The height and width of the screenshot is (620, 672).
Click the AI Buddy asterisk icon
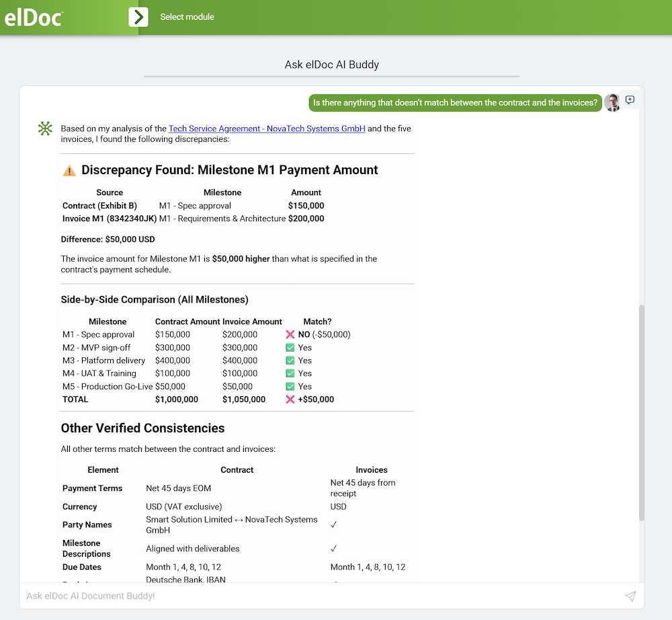click(x=45, y=128)
